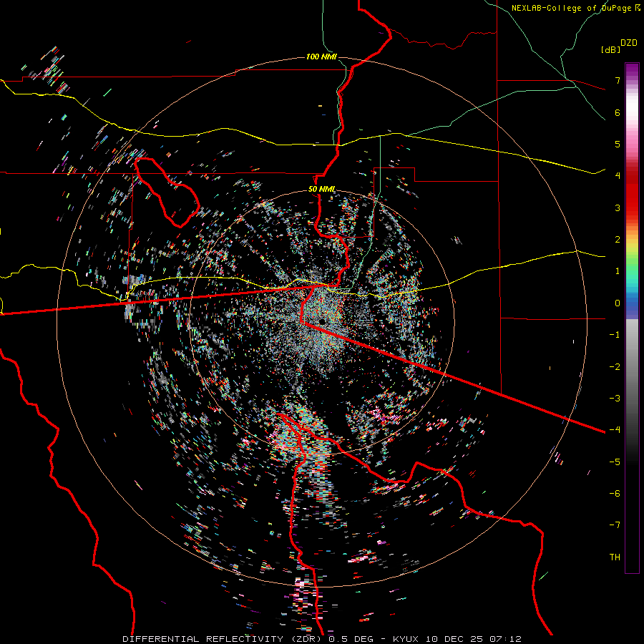Screen dimensions: 644x644
Task: Click the -7 value on the color scale
Action: [615, 525]
